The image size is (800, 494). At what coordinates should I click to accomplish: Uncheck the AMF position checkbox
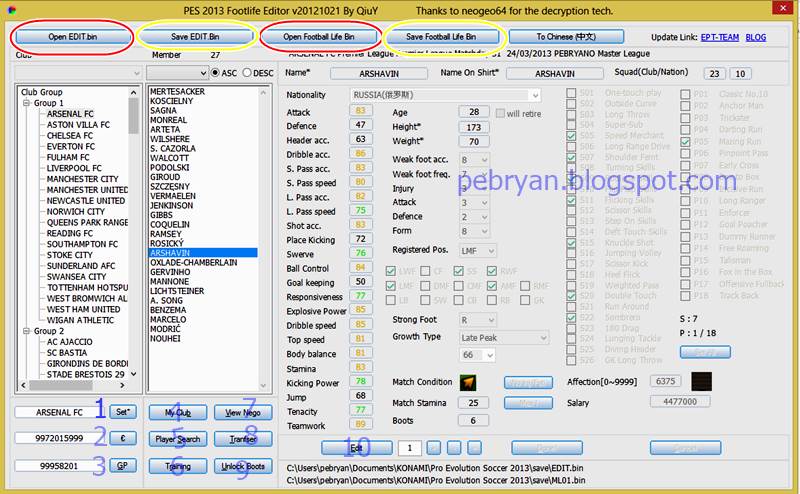click(492, 286)
